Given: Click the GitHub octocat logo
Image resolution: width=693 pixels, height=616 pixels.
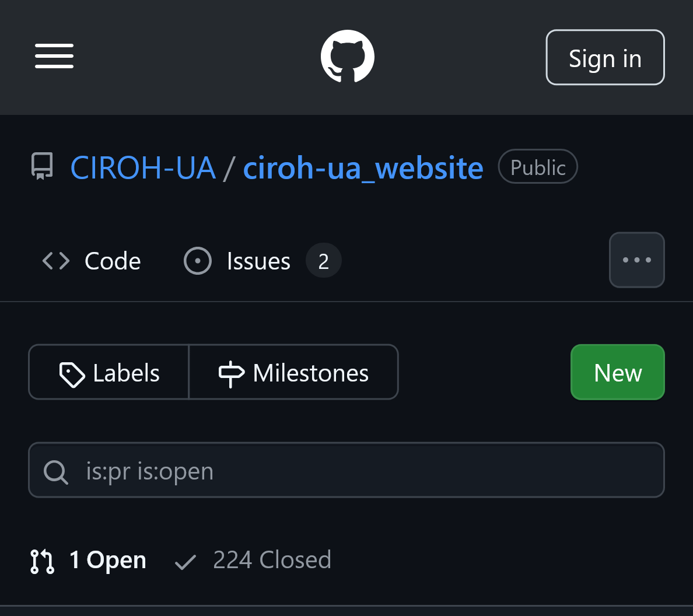Looking at the screenshot, I should [348, 56].
